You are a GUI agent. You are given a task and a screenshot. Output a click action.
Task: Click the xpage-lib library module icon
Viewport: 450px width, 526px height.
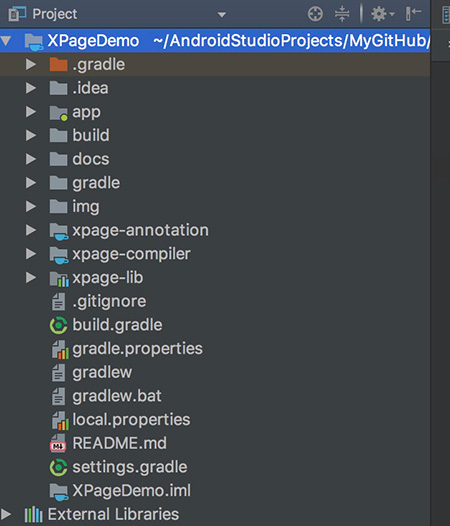(59, 279)
